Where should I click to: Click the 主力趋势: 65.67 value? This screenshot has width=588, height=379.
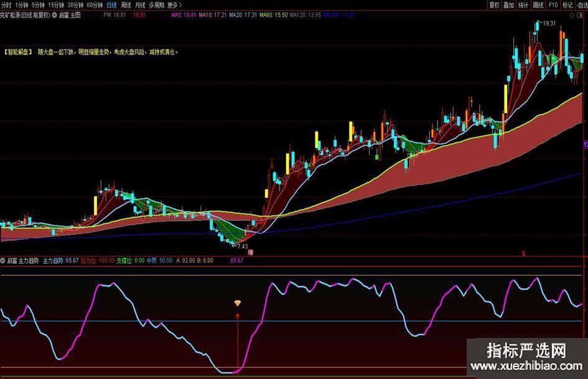pos(61,260)
